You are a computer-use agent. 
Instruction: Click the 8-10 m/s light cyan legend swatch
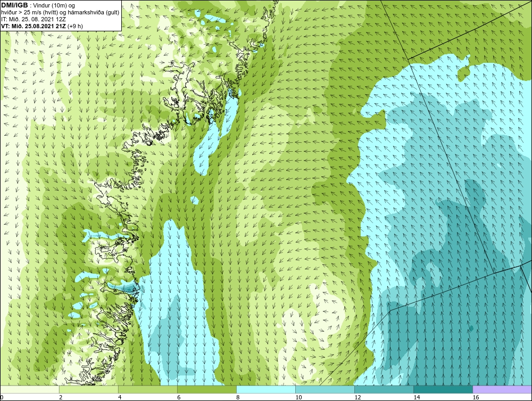pos(265,389)
